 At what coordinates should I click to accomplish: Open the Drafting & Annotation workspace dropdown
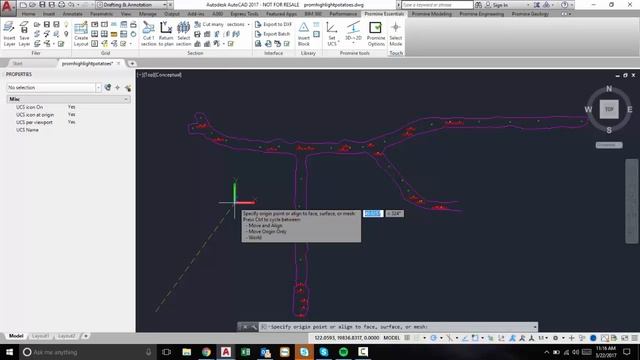[x=165, y=5]
